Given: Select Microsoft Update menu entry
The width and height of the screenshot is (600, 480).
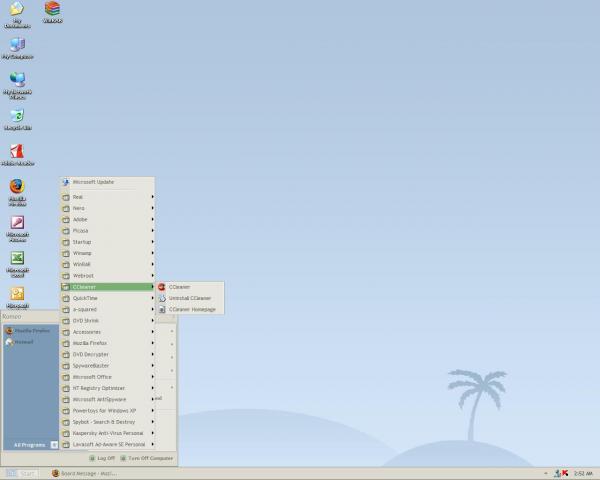Looking at the screenshot, I should pyautogui.click(x=108, y=182).
